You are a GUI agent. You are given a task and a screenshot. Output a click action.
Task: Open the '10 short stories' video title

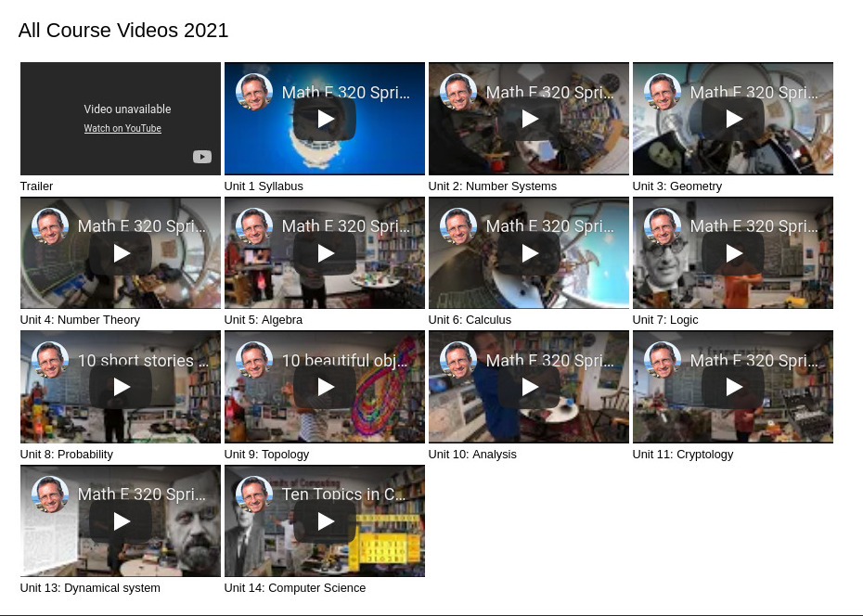coord(135,361)
